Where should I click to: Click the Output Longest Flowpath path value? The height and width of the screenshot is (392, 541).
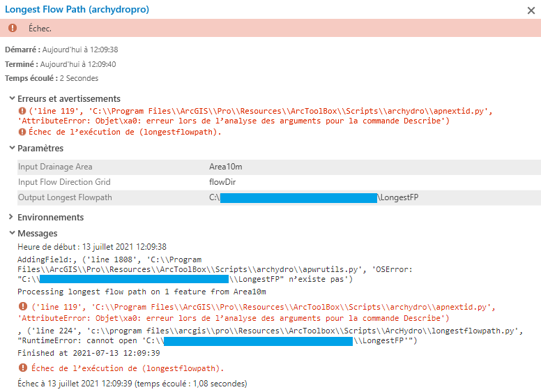point(314,197)
